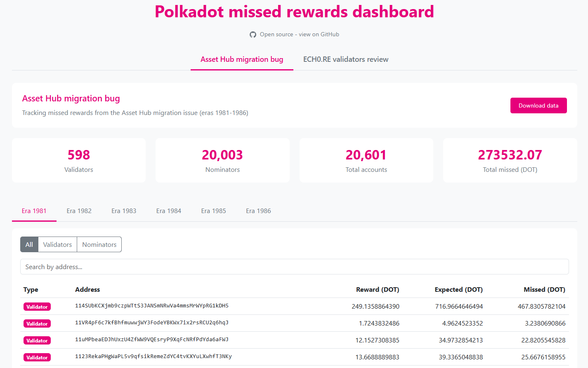The height and width of the screenshot is (368, 588).
Task: Click the Validator badge in first row
Action: point(37,307)
